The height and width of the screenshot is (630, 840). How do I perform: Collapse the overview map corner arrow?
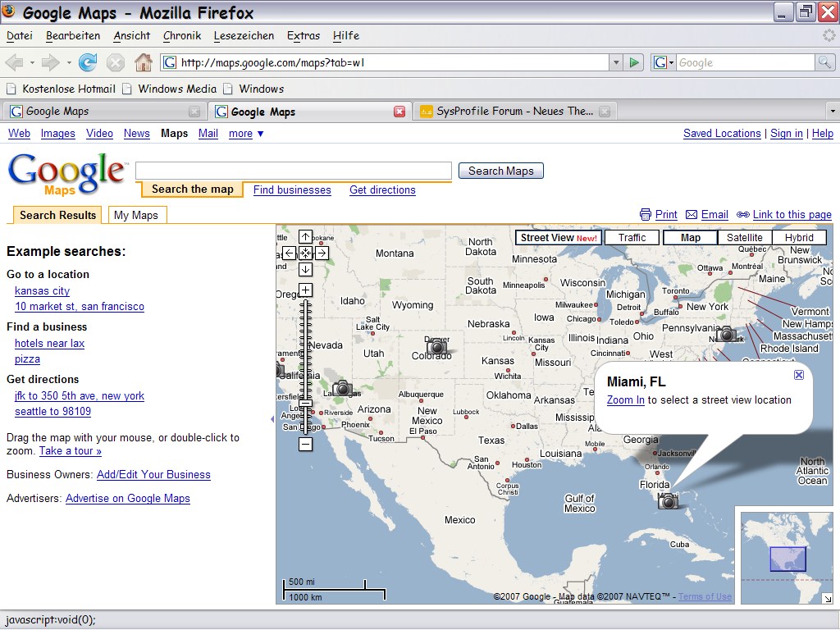(x=828, y=598)
